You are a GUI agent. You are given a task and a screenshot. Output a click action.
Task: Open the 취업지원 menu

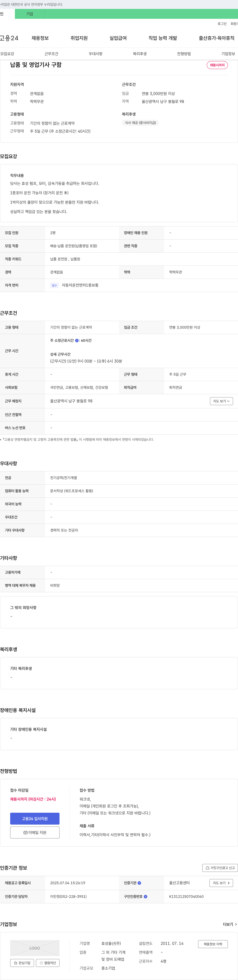79,38
